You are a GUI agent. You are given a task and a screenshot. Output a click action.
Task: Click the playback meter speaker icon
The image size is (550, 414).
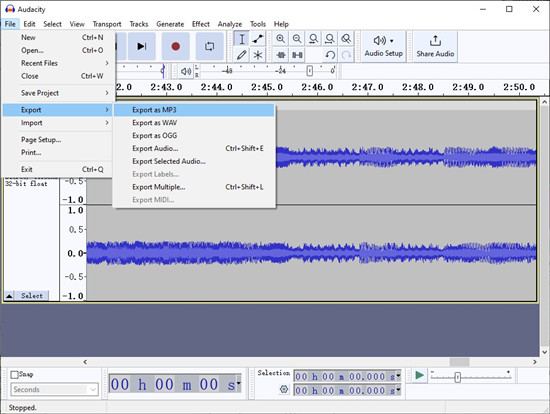(186, 71)
